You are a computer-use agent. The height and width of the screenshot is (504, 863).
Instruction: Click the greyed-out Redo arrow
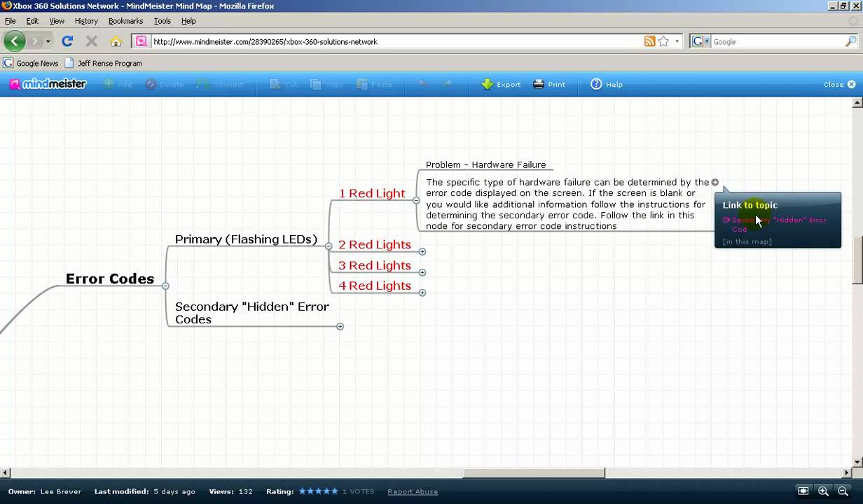click(x=447, y=84)
